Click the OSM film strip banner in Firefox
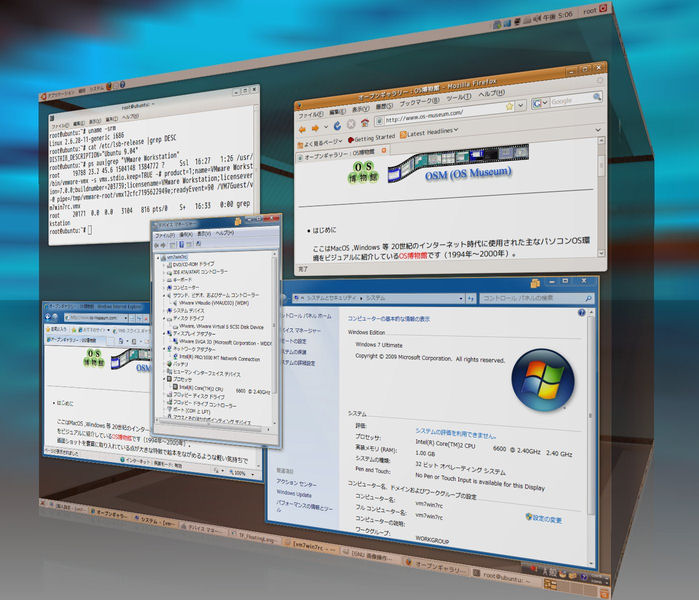Image resolution: width=699 pixels, height=600 pixels. coord(458,162)
